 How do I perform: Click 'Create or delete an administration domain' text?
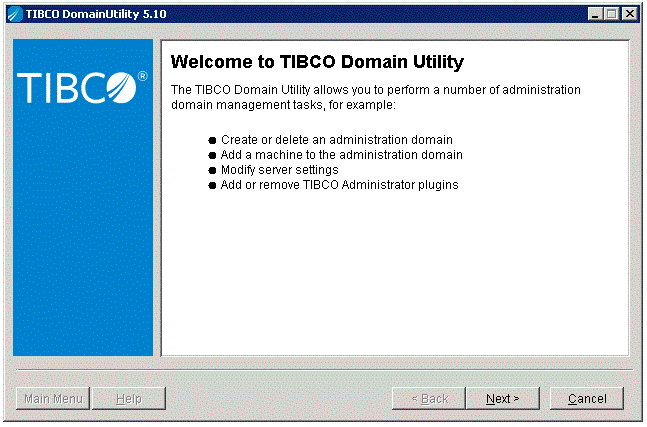tap(337, 140)
